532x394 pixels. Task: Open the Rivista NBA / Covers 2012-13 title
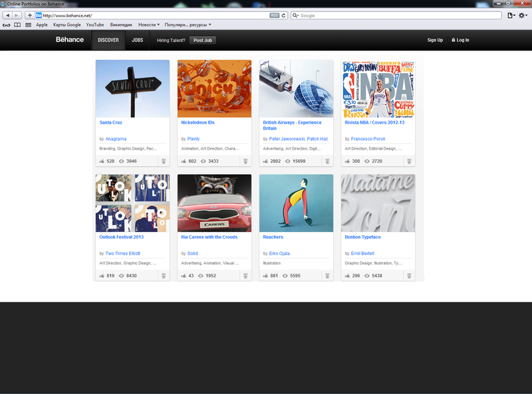tap(374, 122)
